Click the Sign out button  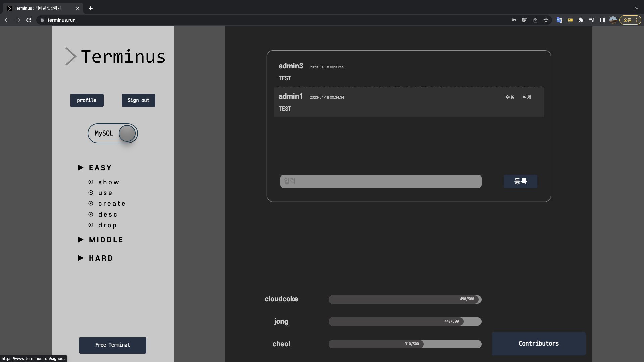click(x=138, y=100)
